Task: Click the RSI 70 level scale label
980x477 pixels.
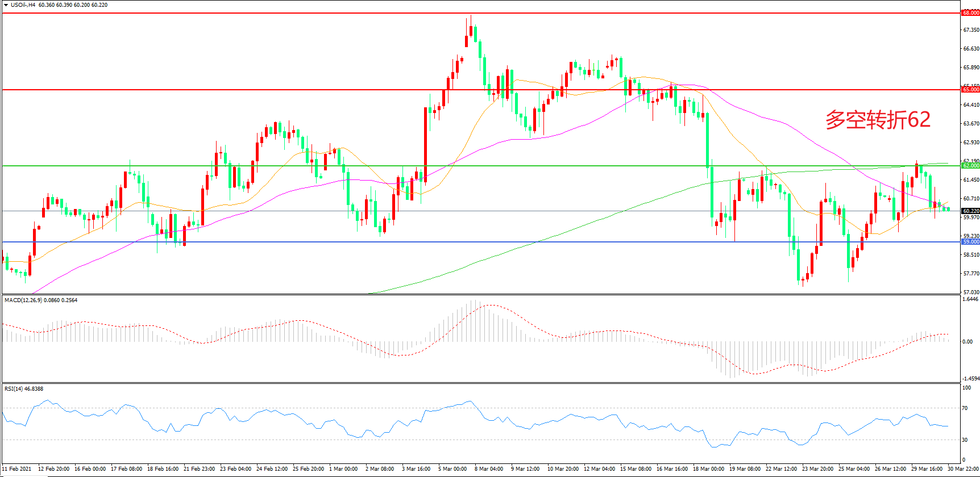Action: 965,408
